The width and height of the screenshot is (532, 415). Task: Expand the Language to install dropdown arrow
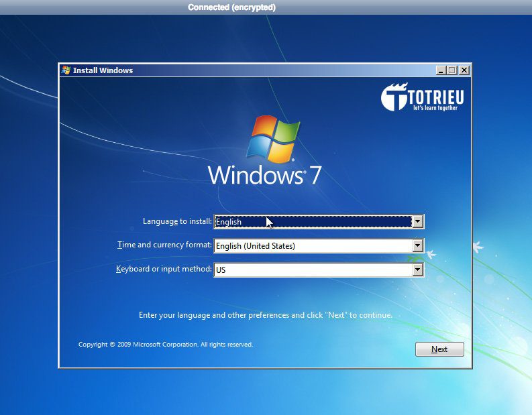click(417, 222)
